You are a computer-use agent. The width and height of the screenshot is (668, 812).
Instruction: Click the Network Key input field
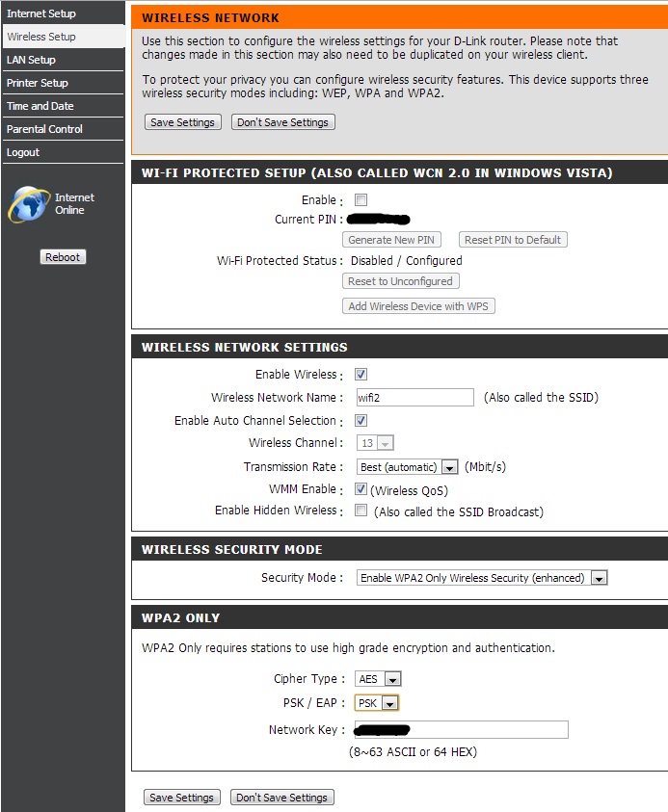point(462,730)
